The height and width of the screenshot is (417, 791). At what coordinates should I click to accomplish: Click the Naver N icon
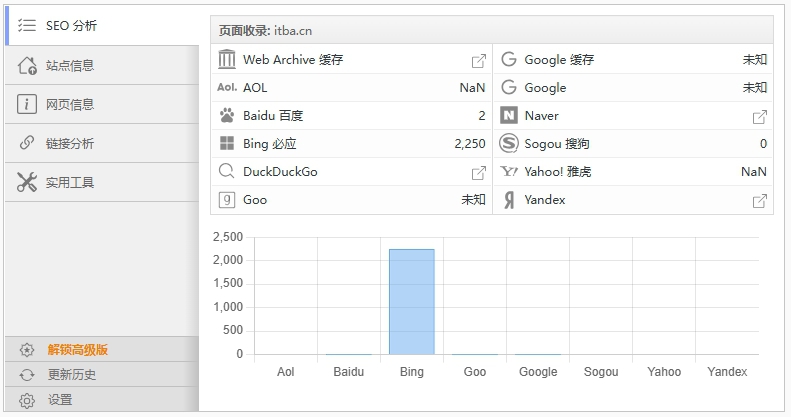509,115
